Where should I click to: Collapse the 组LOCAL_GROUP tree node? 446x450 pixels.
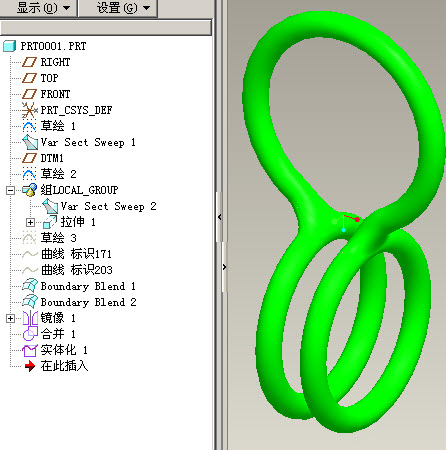(x=11, y=190)
